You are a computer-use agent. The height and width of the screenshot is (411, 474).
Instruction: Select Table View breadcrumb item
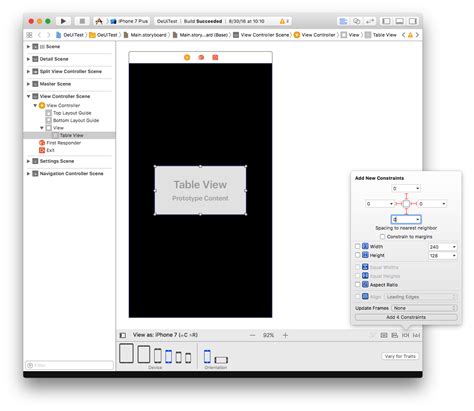381,35
